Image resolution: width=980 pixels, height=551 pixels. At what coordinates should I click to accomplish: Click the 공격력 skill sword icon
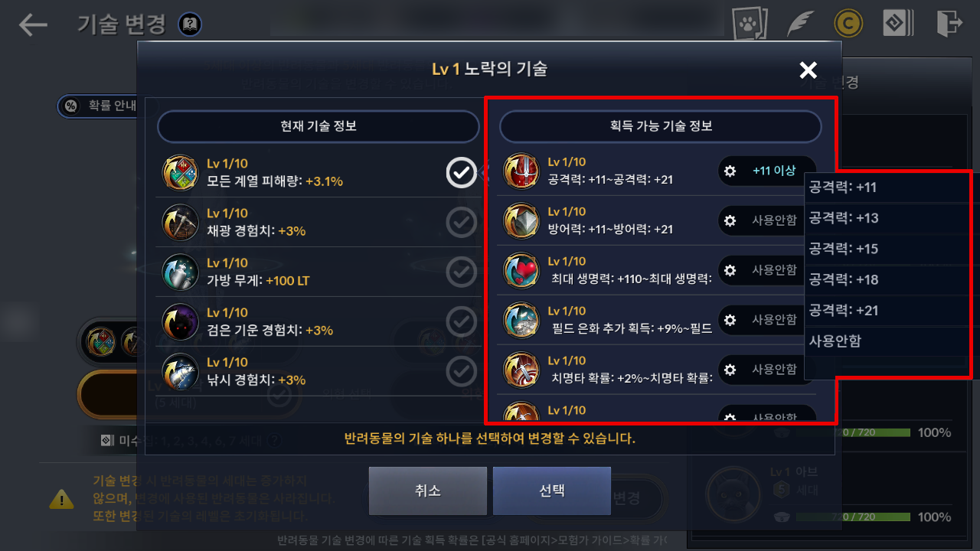(x=521, y=171)
